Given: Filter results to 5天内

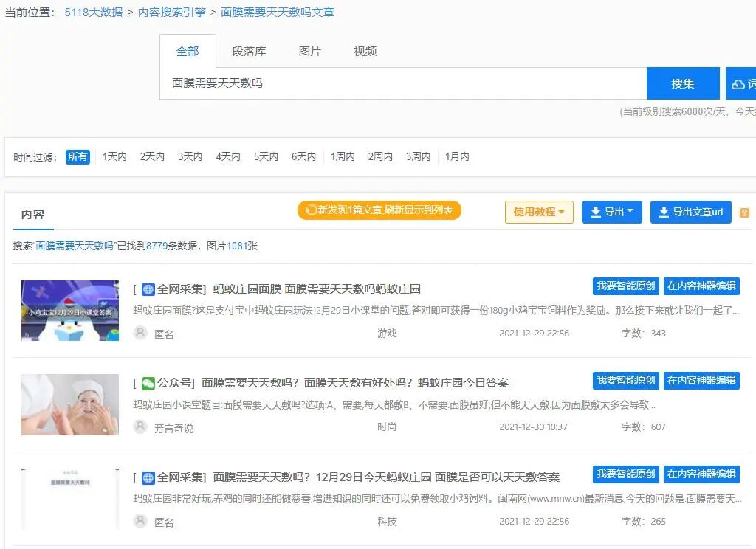Looking at the screenshot, I should (266, 156).
